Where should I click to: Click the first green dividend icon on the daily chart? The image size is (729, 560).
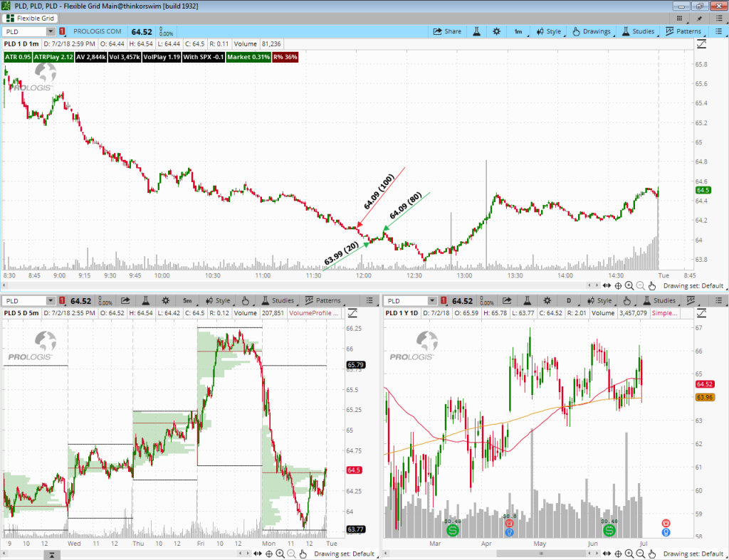coord(453,531)
